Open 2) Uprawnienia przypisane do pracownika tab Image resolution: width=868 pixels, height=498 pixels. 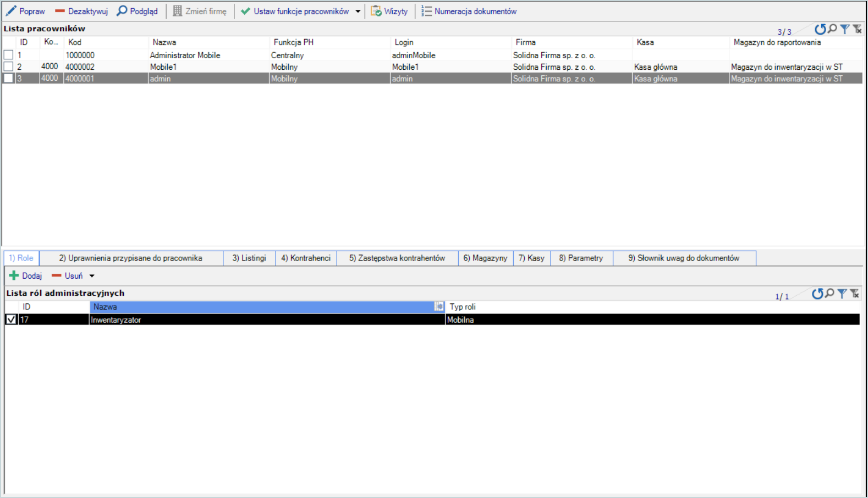(x=131, y=258)
